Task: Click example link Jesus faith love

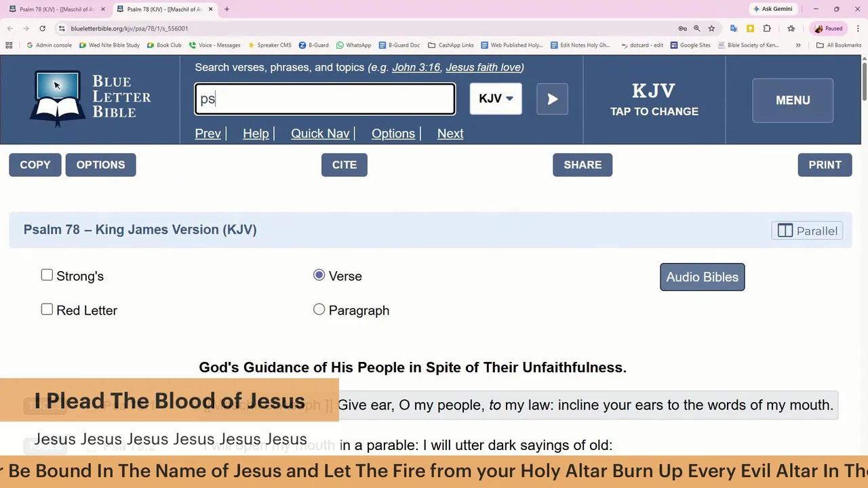Action: click(483, 67)
